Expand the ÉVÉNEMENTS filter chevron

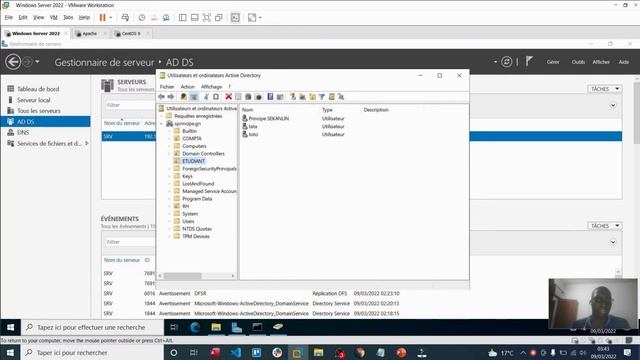(x=613, y=242)
